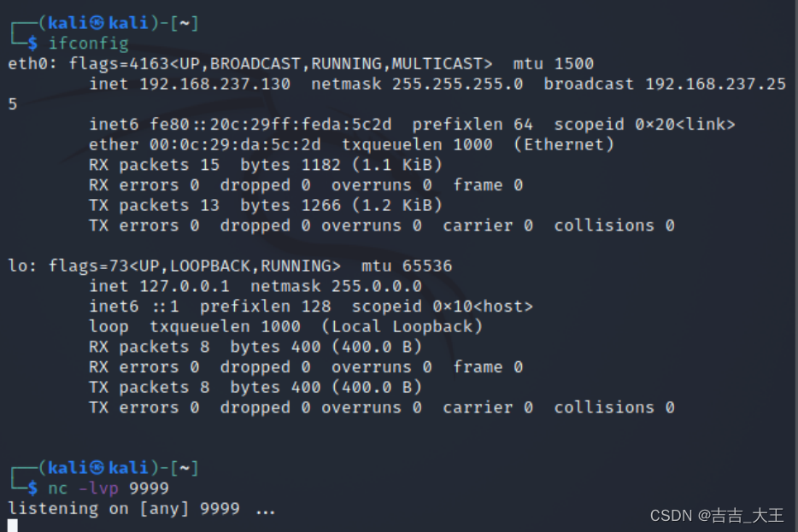Select the eth0 flags value 4163
The width and height of the screenshot is (798, 532).
coord(149,63)
